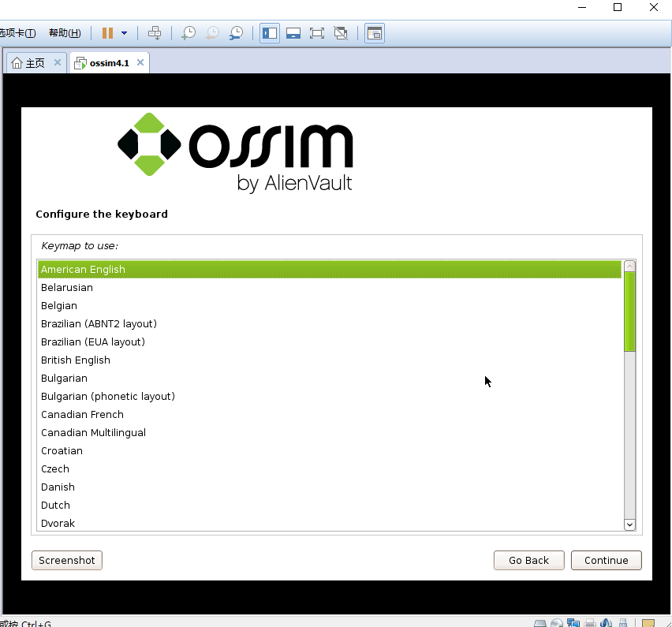Screen dimensions: 672x627
Task: Select American English keymap
Action: click(329, 269)
